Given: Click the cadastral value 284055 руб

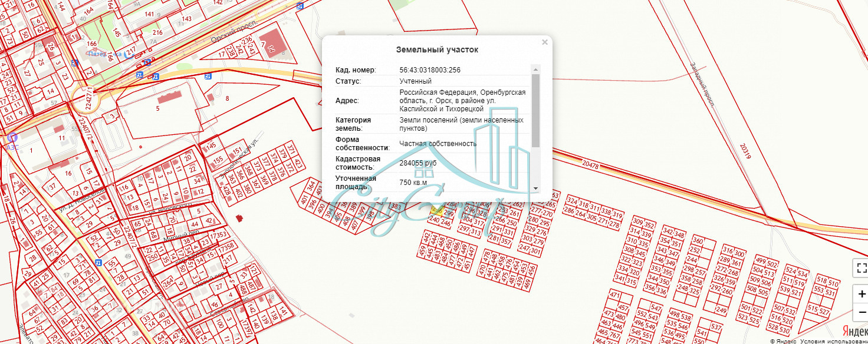Looking at the screenshot, I should point(418,163).
